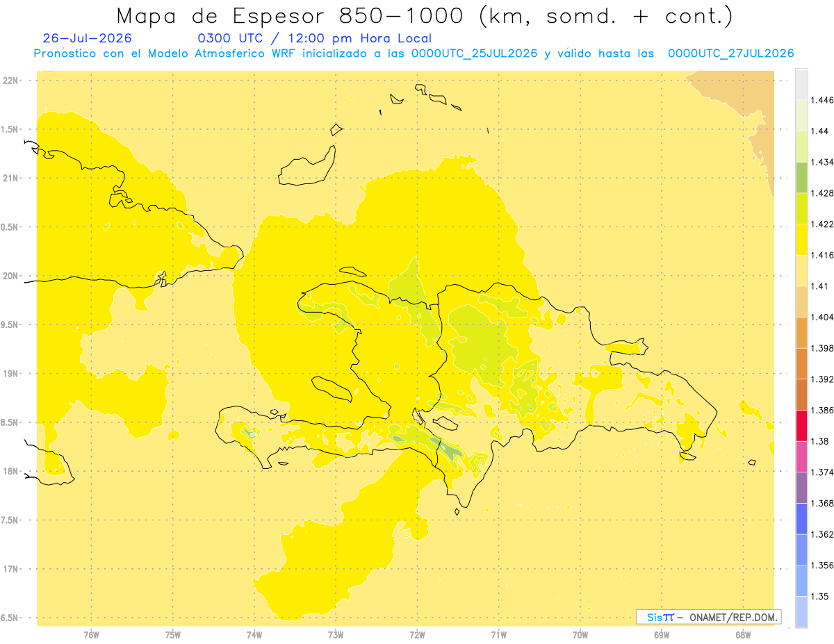Click the latitude label 17N
834x644 pixels.
(12, 569)
